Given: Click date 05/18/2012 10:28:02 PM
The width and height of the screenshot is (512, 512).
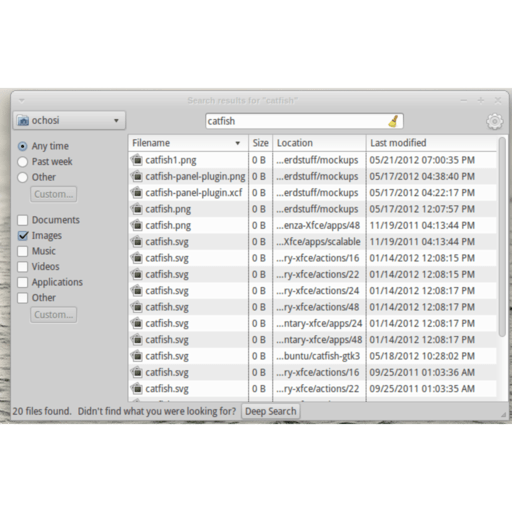Looking at the screenshot, I should point(422,356).
